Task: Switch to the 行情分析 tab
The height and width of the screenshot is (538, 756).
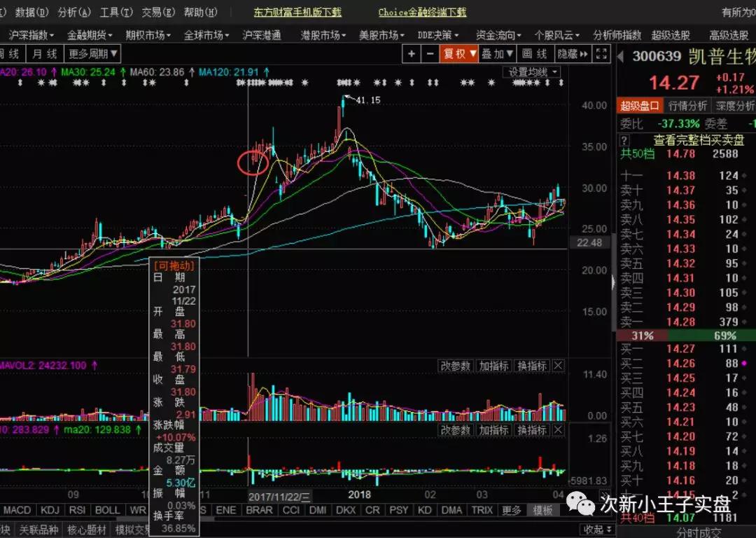Action: [x=687, y=106]
